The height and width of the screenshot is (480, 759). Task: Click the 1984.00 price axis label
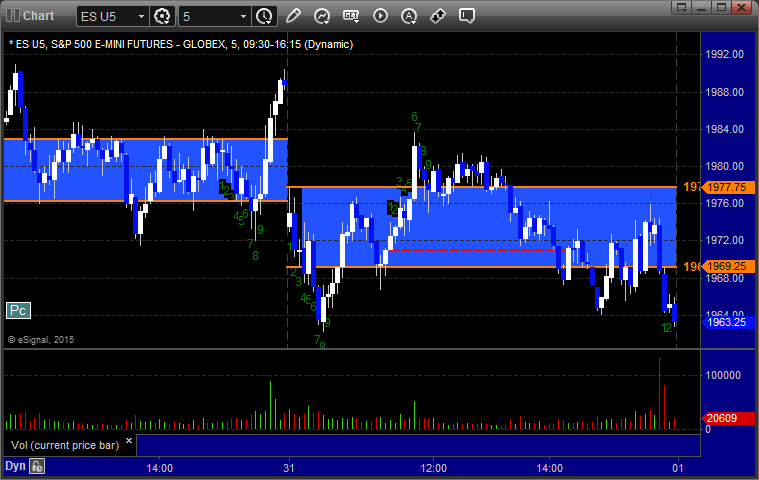click(x=725, y=129)
